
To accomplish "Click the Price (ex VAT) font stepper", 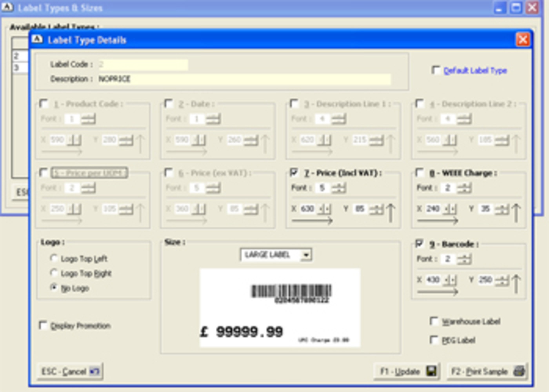I will click(213, 188).
